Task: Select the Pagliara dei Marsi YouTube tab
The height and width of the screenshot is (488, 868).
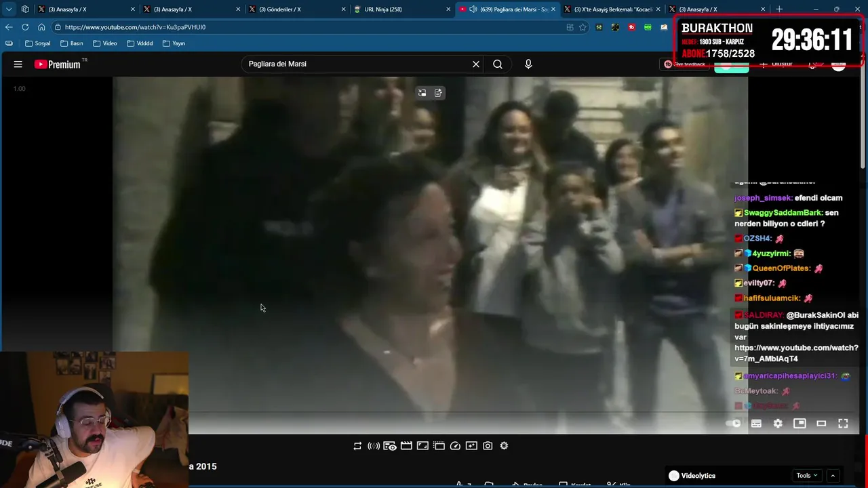Action: point(507,9)
